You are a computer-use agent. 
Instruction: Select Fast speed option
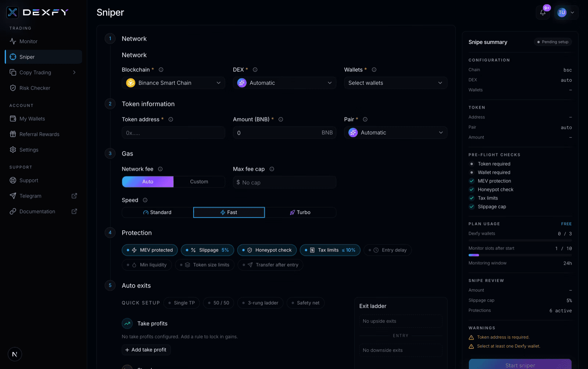[229, 212]
